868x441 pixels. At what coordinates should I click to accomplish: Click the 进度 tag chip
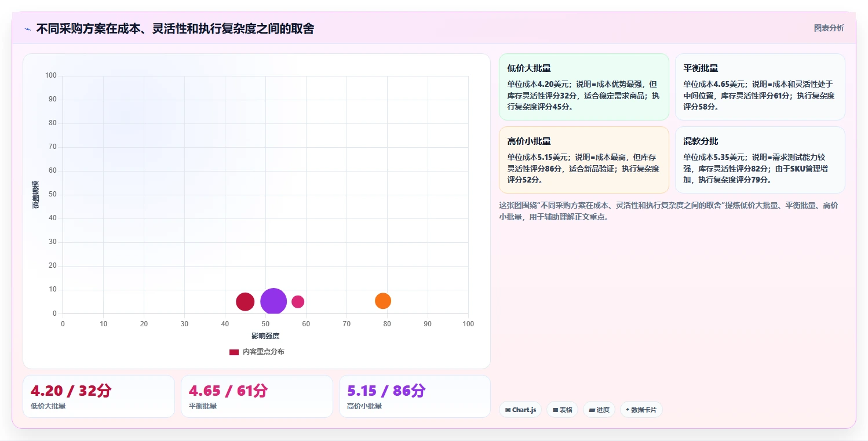pos(599,410)
